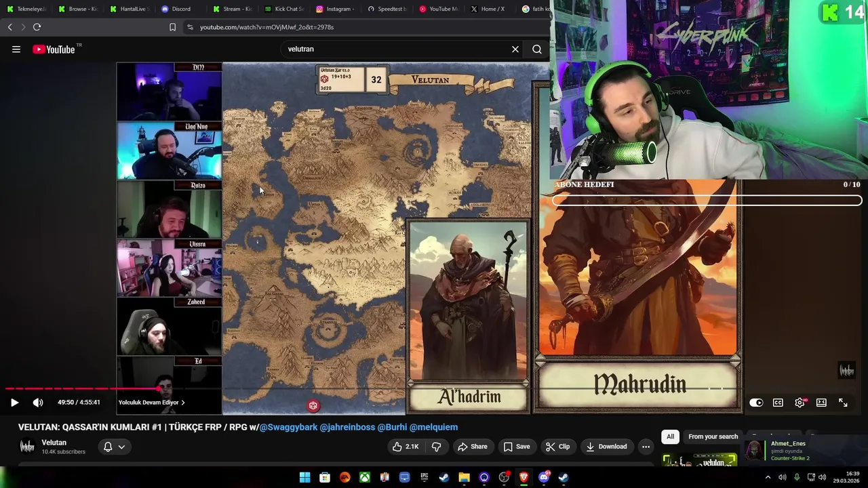Switch to HantalLive tab
This screenshot has height=488, width=868.
coord(130,9)
